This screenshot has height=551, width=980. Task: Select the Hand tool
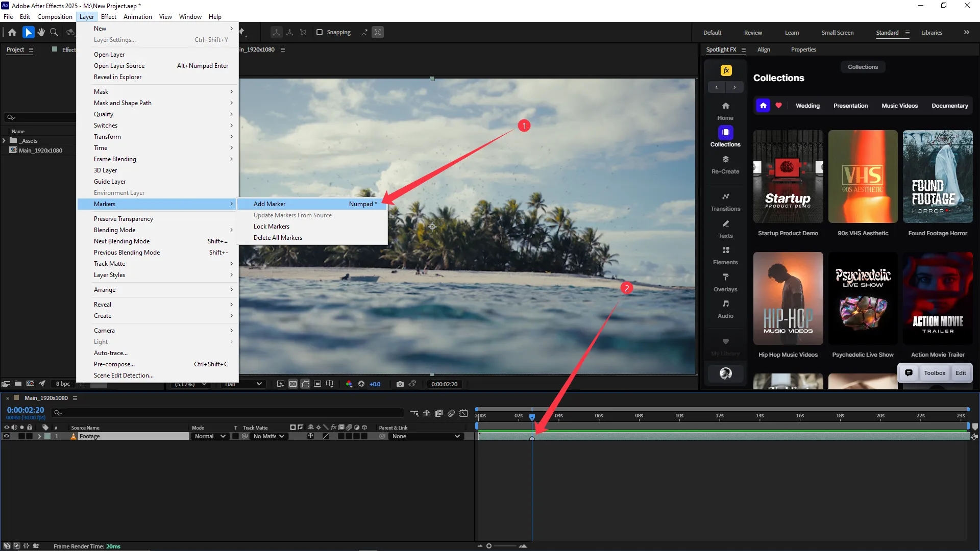[41, 32]
